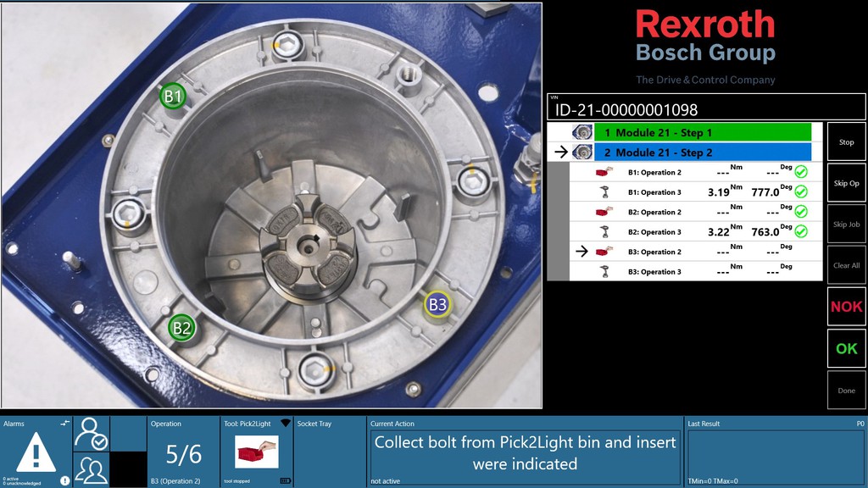Click the Current Action instruction message
Image resolution: width=868 pixels, height=488 pixels.
(525, 452)
